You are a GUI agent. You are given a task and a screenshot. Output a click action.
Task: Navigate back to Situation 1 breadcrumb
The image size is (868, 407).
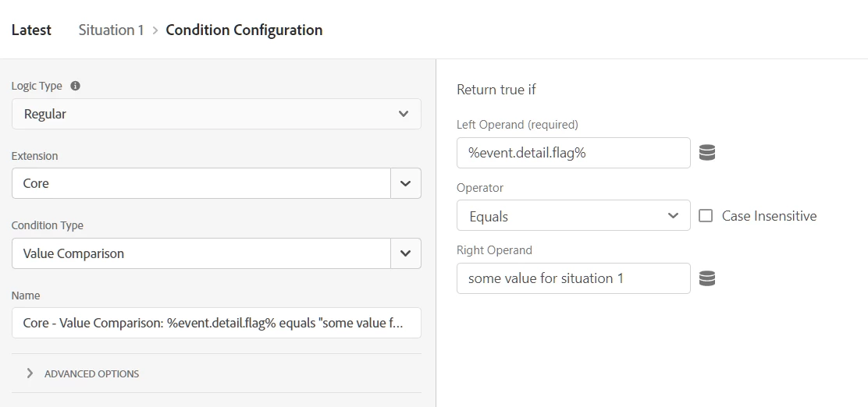tap(111, 30)
